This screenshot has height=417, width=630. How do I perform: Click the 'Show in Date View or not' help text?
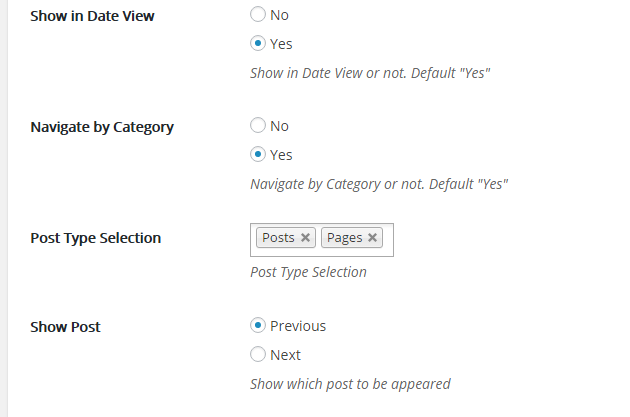(x=370, y=73)
